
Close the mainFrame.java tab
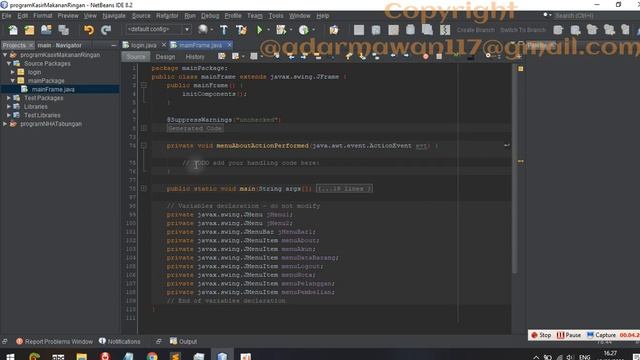pyautogui.click(x=229, y=45)
